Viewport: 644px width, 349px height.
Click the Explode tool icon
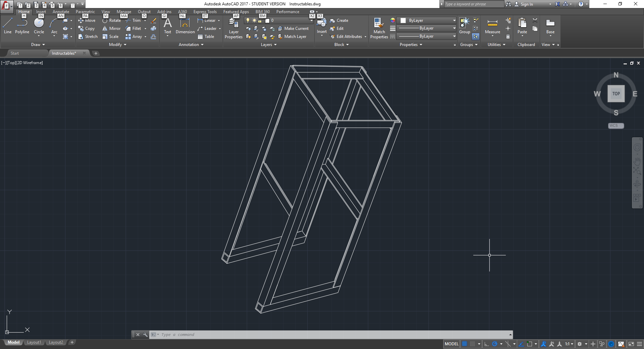pos(154,29)
